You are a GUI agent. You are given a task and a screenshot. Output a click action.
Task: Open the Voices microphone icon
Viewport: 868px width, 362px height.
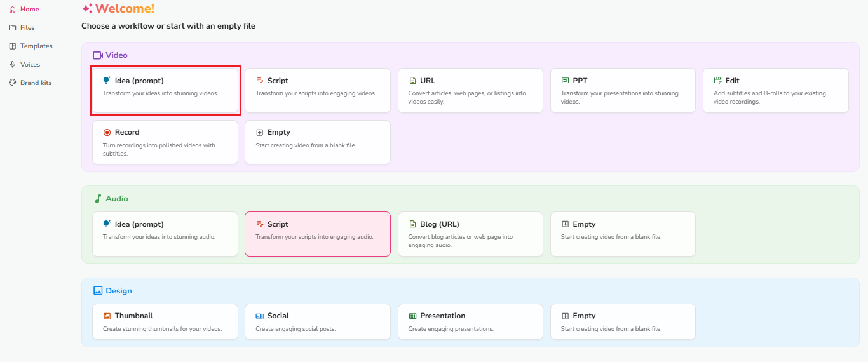[12, 65]
